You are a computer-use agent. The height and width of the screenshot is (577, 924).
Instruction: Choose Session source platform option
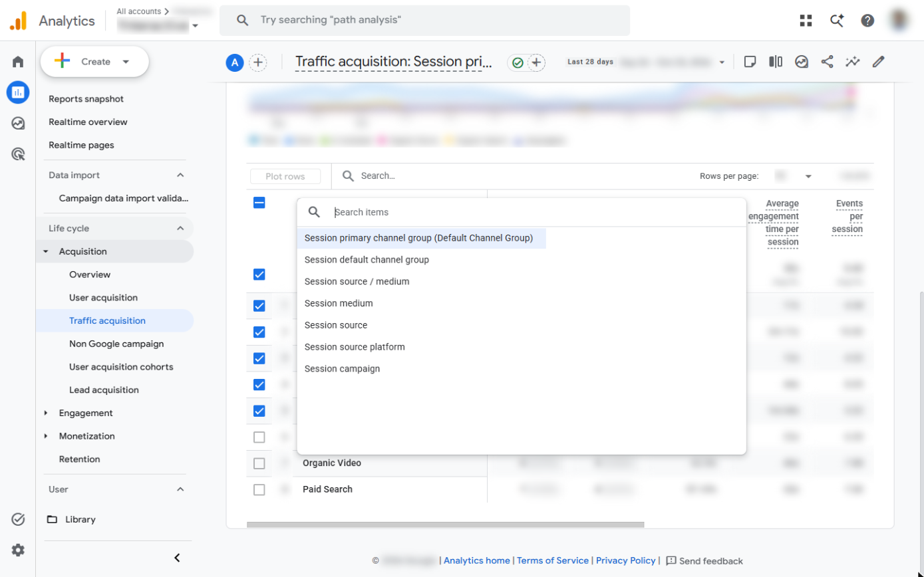(x=355, y=347)
